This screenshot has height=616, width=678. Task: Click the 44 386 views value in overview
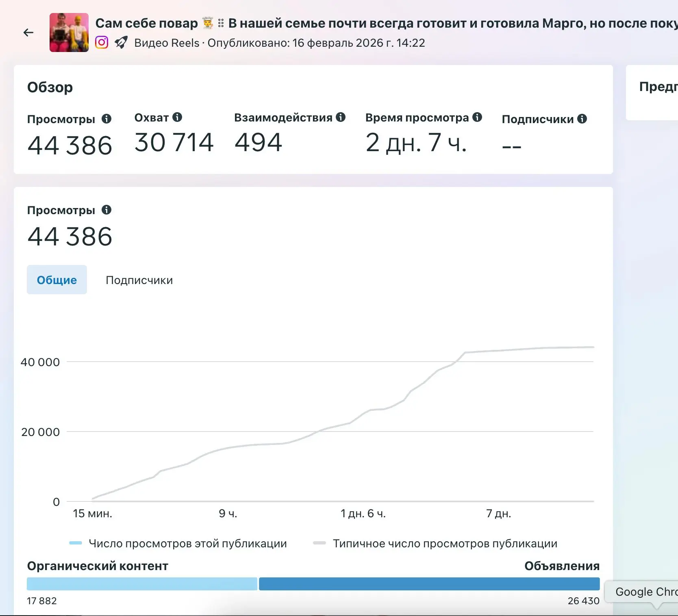[x=70, y=145]
